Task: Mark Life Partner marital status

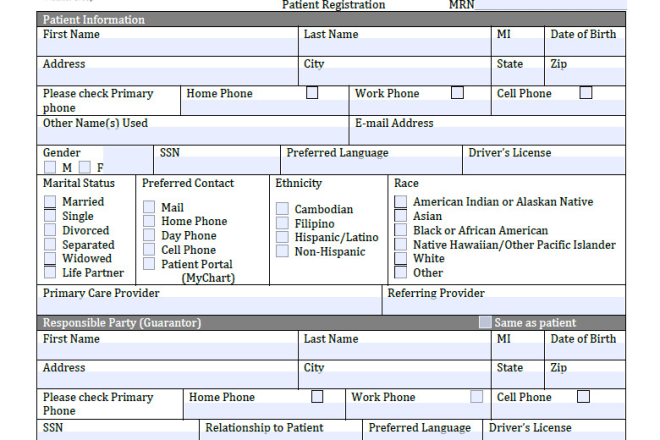Action: pos(50,272)
